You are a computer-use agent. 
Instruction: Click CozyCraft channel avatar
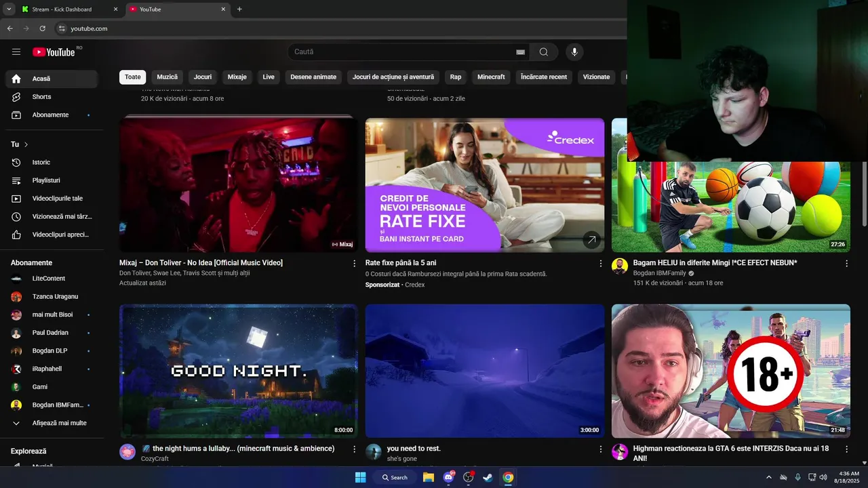[127, 452]
